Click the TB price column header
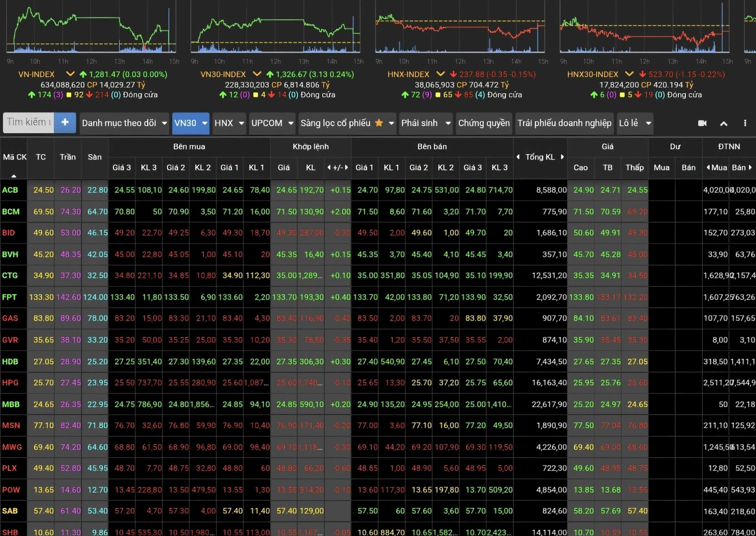 click(608, 167)
